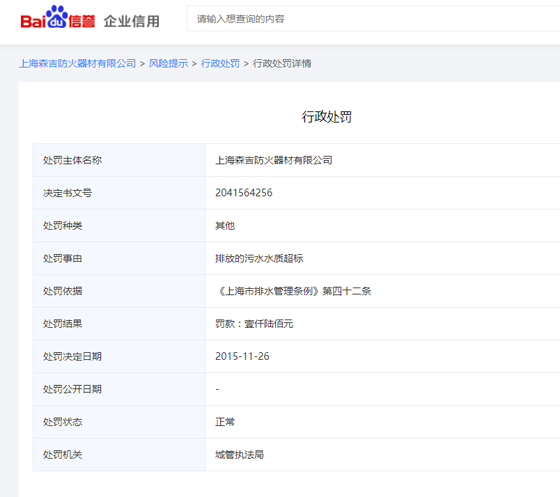Select the 排放的污水水质超标 reason text
Viewport: 560px width, 497px height.
[259, 258]
